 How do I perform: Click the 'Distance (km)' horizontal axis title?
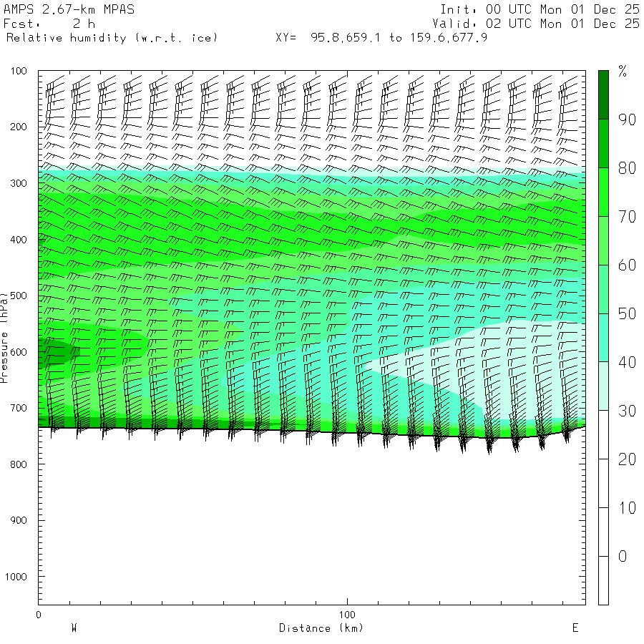tap(321, 628)
